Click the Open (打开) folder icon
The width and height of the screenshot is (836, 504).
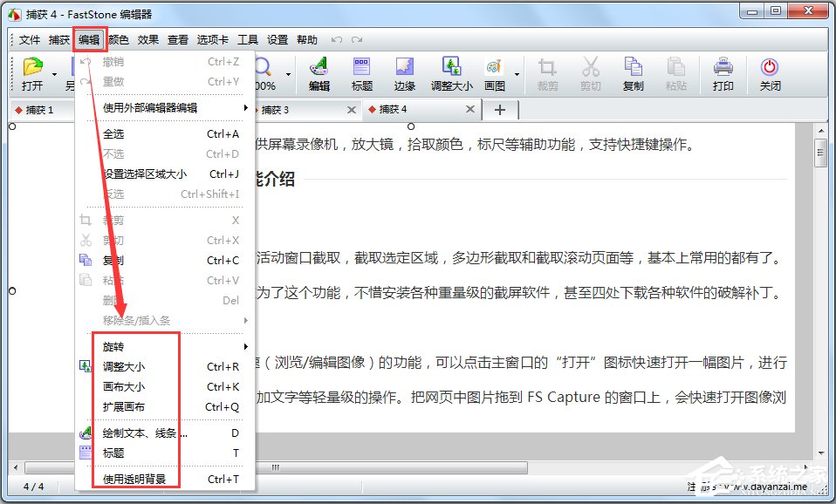[x=32, y=68]
